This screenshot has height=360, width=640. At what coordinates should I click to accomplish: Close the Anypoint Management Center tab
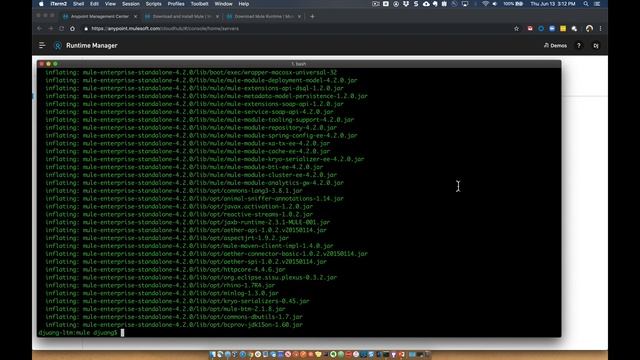pyautogui.click(x=136, y=17)
